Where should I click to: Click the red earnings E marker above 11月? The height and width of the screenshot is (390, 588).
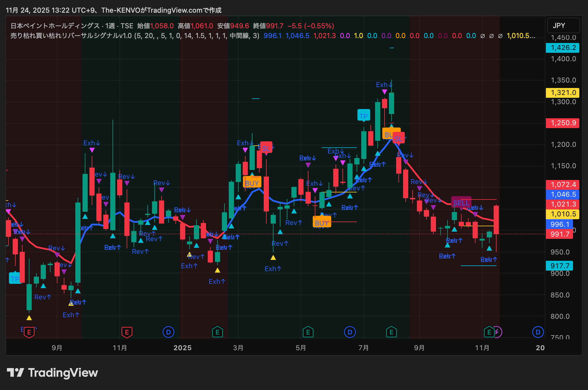click(127, 332)
